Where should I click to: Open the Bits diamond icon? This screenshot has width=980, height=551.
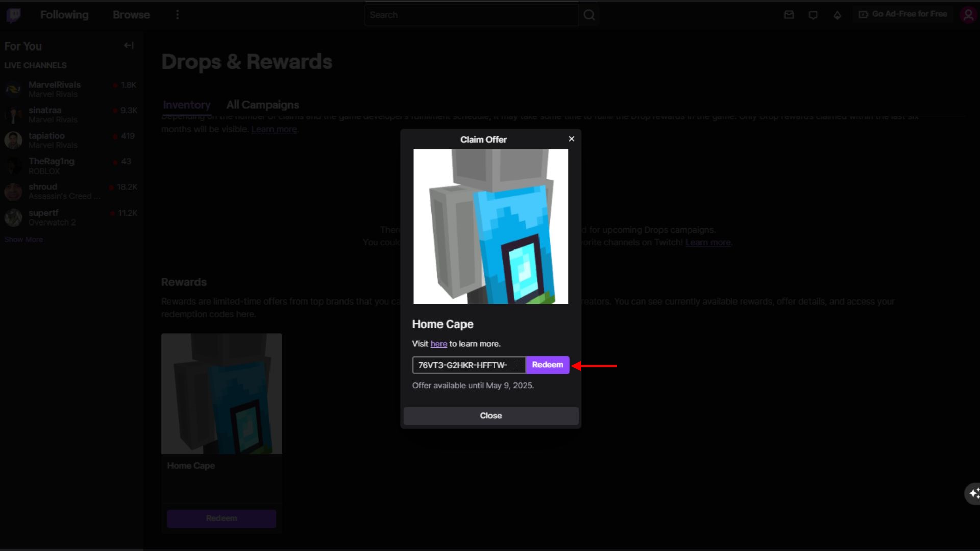pos(837,15)
